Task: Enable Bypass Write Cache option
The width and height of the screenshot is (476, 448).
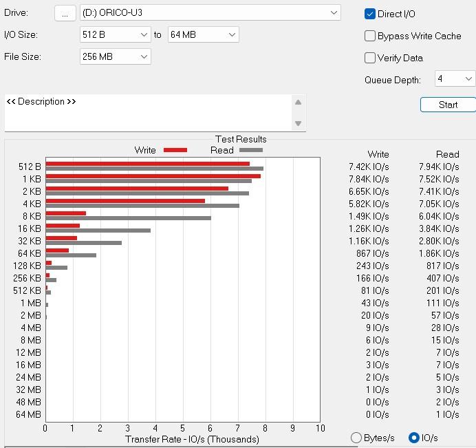Action: pyautogui.click(x=370, y=36)
